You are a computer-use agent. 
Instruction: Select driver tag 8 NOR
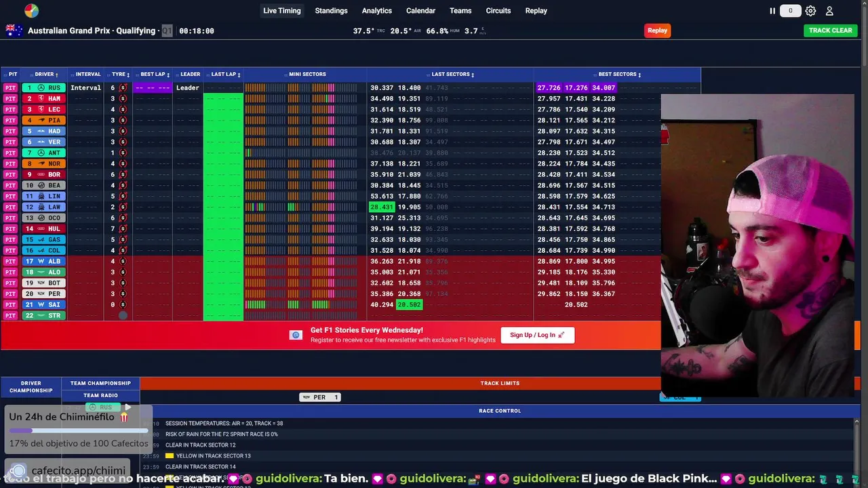pos(44,164)
